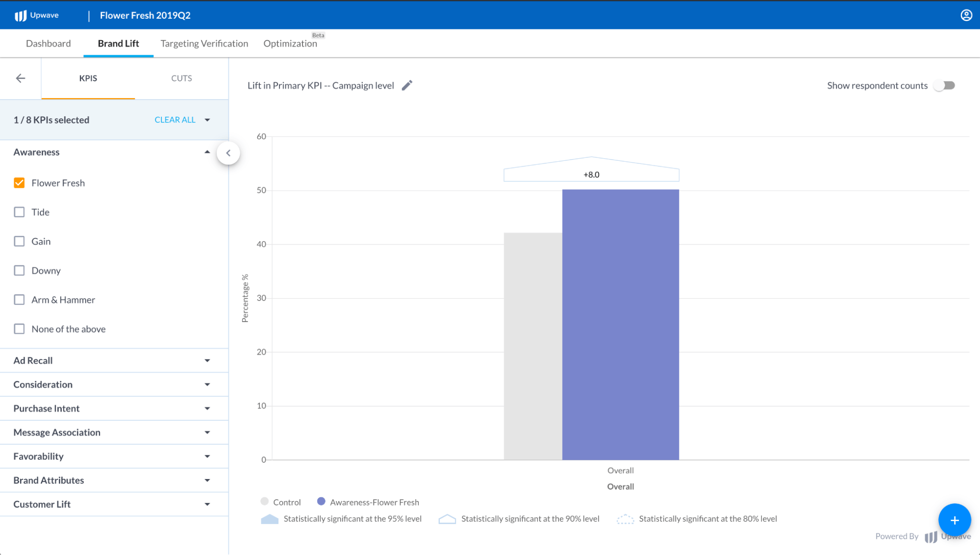Expand the Purchase Intent section

point(114,408)
